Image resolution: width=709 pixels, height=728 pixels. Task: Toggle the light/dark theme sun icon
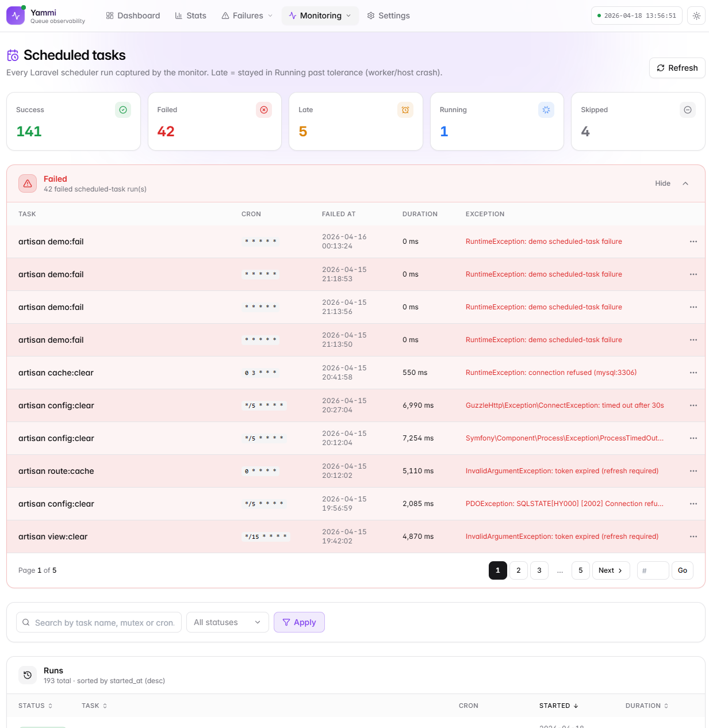coord(696,16)
